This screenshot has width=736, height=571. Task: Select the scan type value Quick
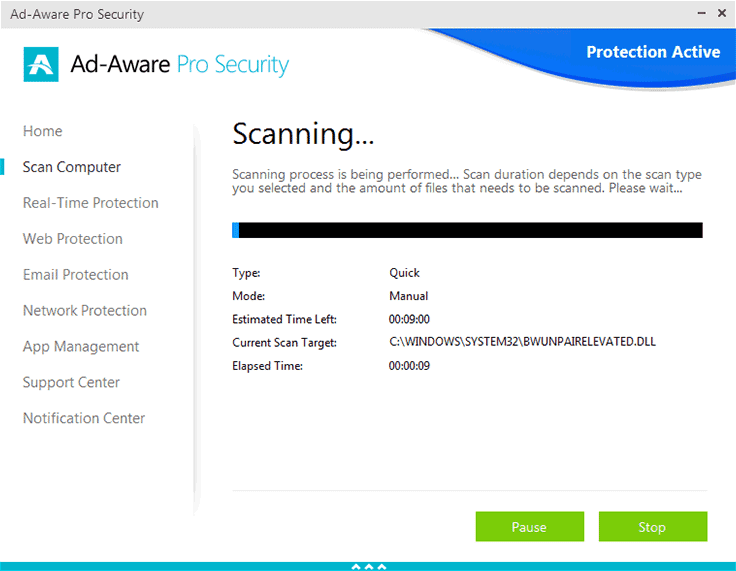404,273
